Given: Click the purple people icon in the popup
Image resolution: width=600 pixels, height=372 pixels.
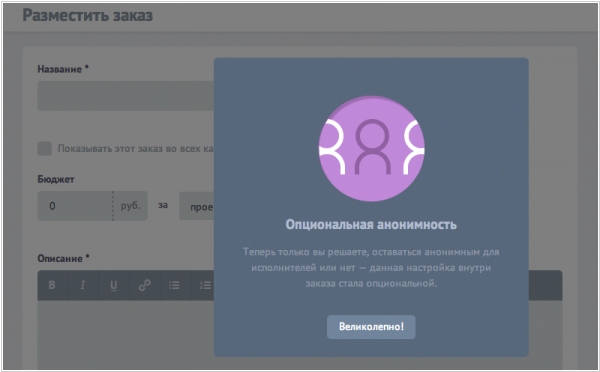Looking at the screenshot, I should 372,148.
